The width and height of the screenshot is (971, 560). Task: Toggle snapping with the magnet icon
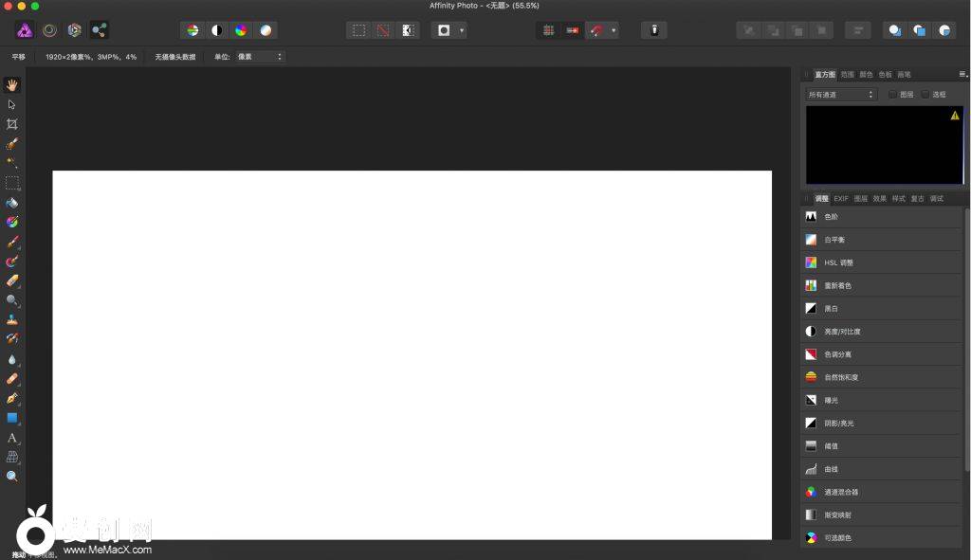pyautogui.click(x=596, y=30)
